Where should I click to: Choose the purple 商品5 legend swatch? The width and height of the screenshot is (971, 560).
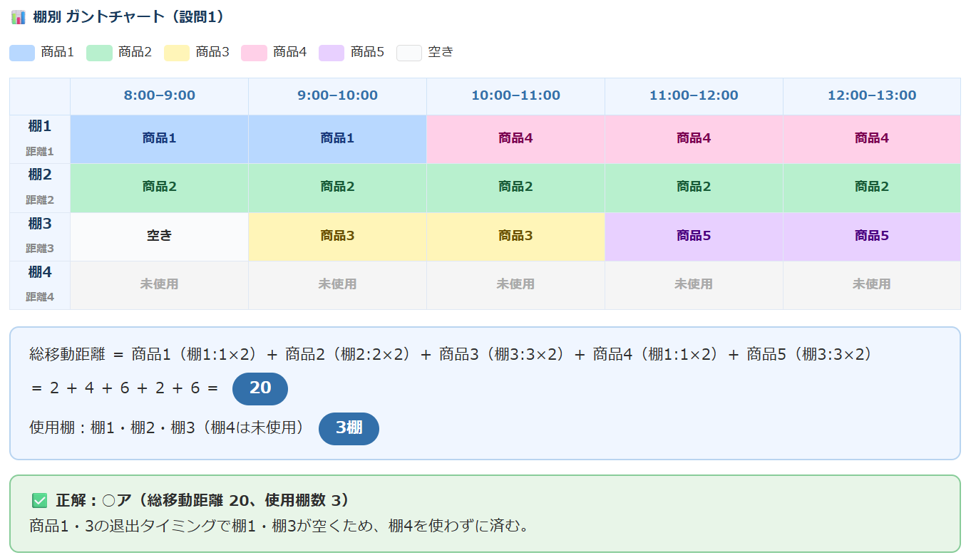(x=332, y=53)
